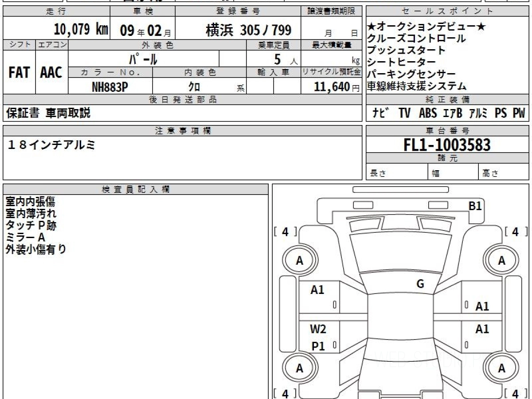Select the FAT shift value
The width and height of the screenshot is (532, 399).
pyautogui.click(x=19, y=73)
